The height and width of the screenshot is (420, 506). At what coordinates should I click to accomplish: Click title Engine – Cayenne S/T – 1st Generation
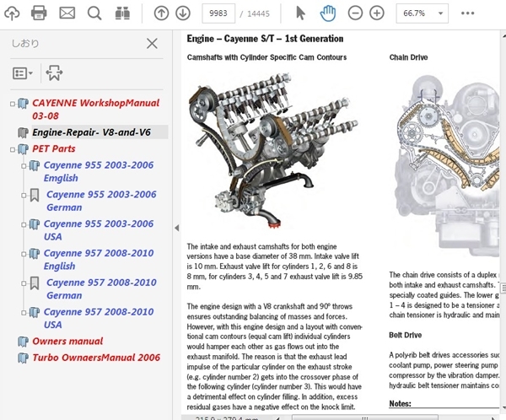(265, 39)
